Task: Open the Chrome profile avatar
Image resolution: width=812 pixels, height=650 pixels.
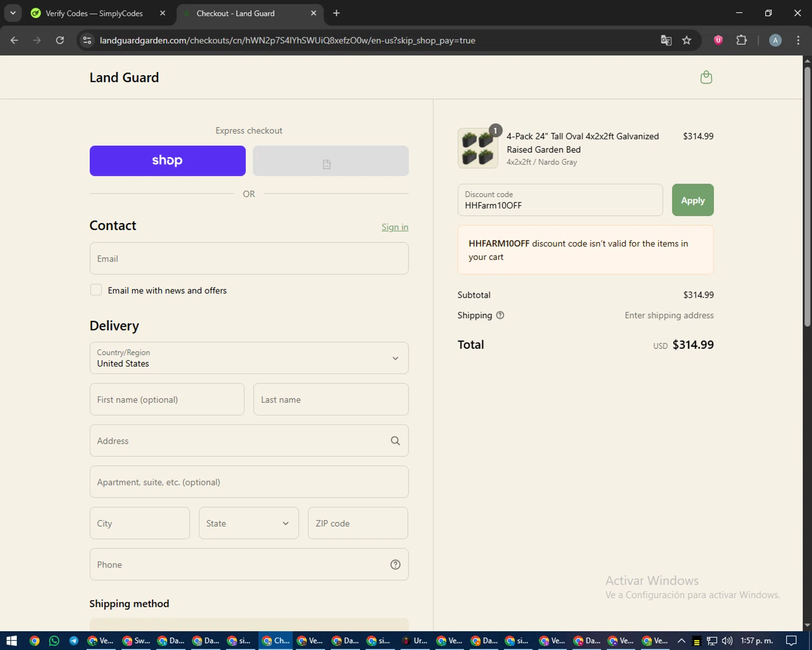Action: (775, 40)
